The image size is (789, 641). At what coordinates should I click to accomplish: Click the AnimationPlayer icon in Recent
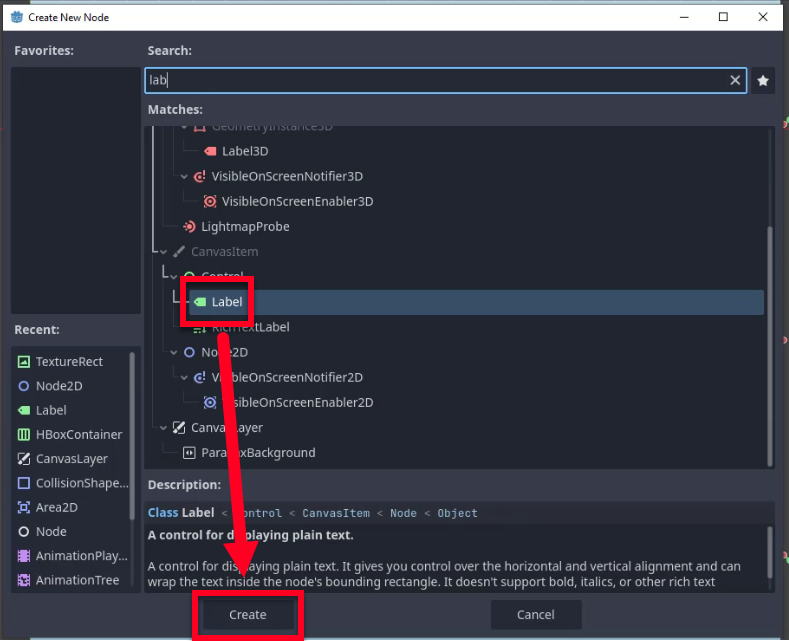[x=24, y=555]
